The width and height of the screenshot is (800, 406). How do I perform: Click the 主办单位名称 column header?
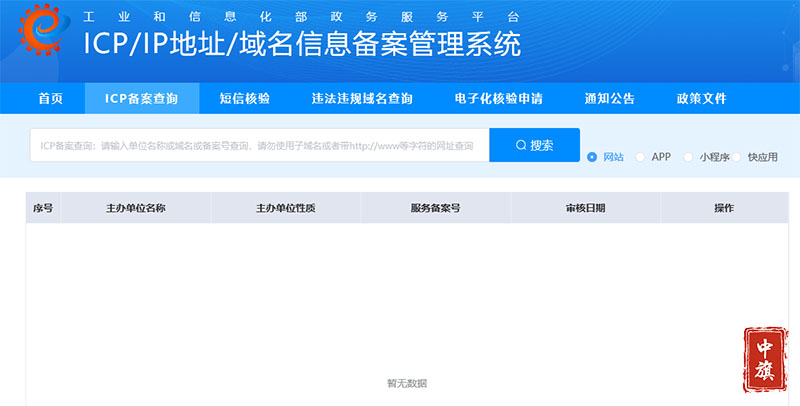(x=136, y=208)
